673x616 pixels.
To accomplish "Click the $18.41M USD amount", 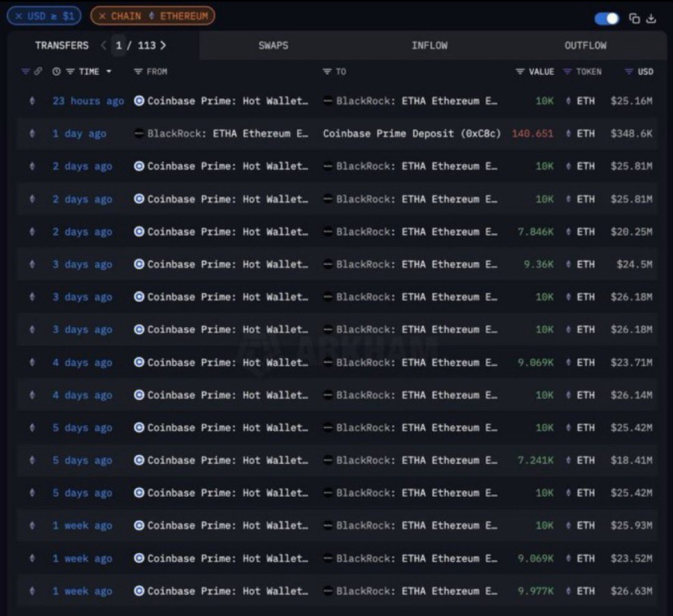I will pyautogui.click(x=631, y=460).
